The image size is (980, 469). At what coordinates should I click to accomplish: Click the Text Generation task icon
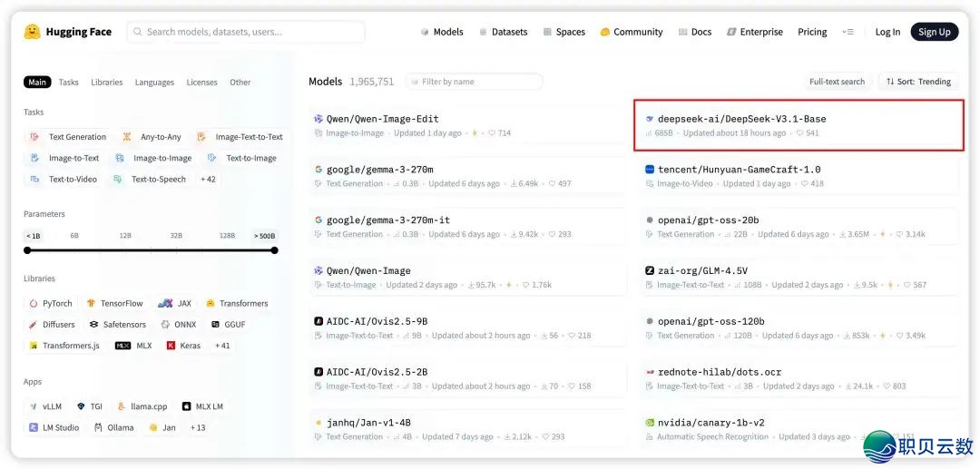(x=35, y=137)
